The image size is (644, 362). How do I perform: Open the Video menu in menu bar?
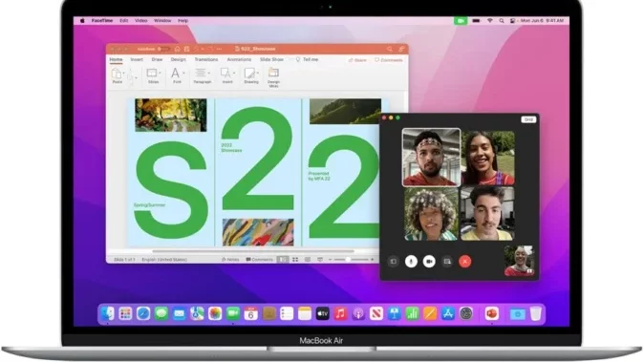140,20
